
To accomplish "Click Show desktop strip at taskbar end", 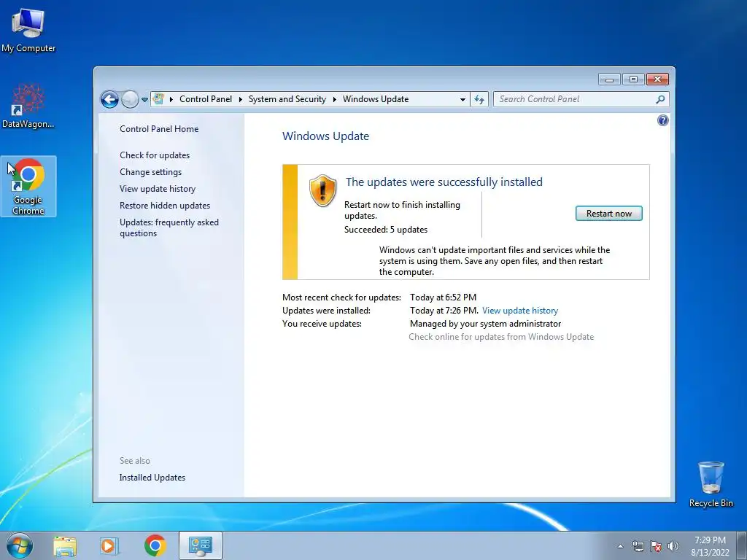I will [742, 545].
